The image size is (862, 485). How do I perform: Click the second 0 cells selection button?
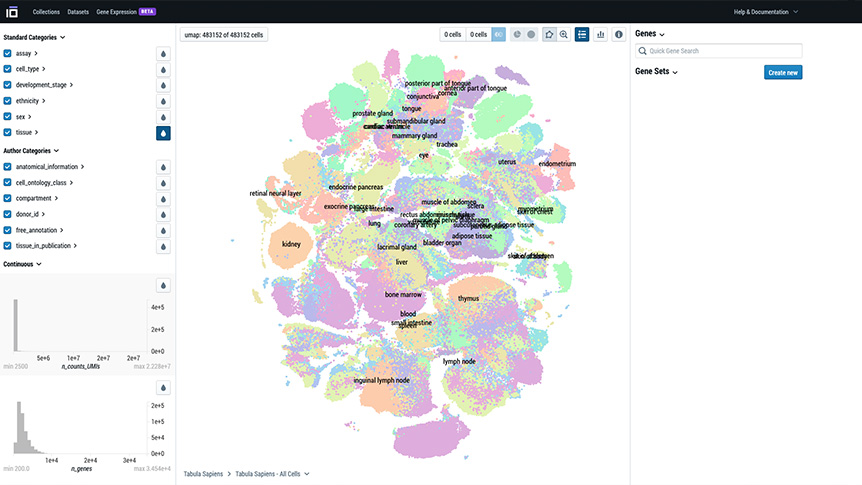(478, 35)
